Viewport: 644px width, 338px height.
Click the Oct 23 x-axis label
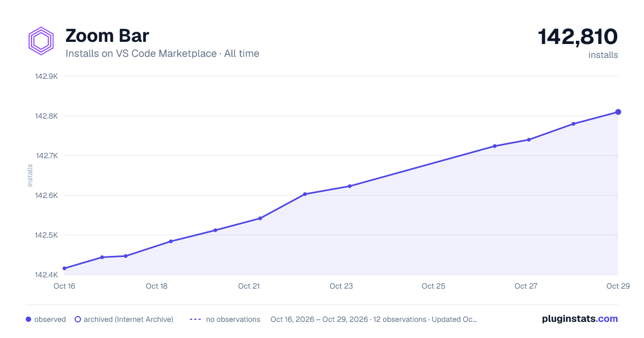pyautogui.click(x=341, y=286)
